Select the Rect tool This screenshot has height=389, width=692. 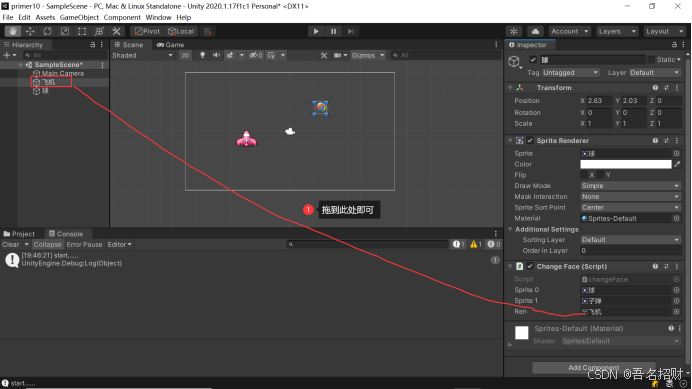click(x=82, y=31)
